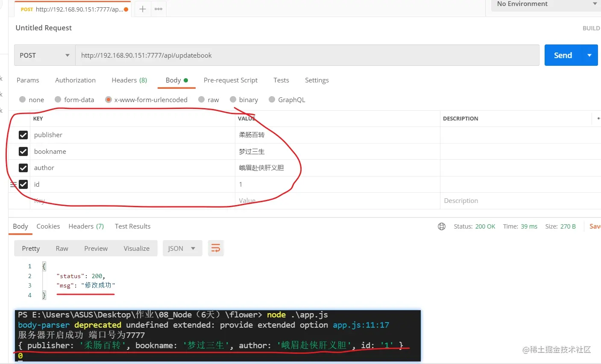Click the "status": 200 response line
The height and width of the screenshot is (364, 601).
[x=81, y=276]
